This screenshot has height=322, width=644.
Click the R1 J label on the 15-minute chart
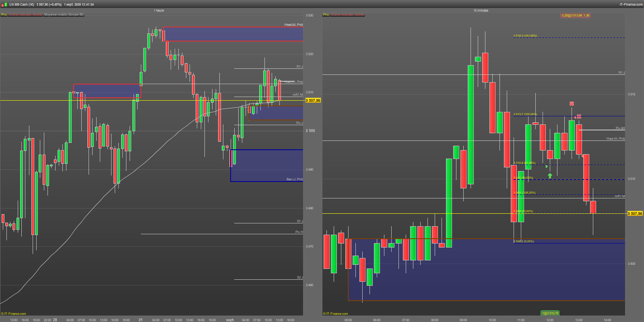[x=621, y=72]
